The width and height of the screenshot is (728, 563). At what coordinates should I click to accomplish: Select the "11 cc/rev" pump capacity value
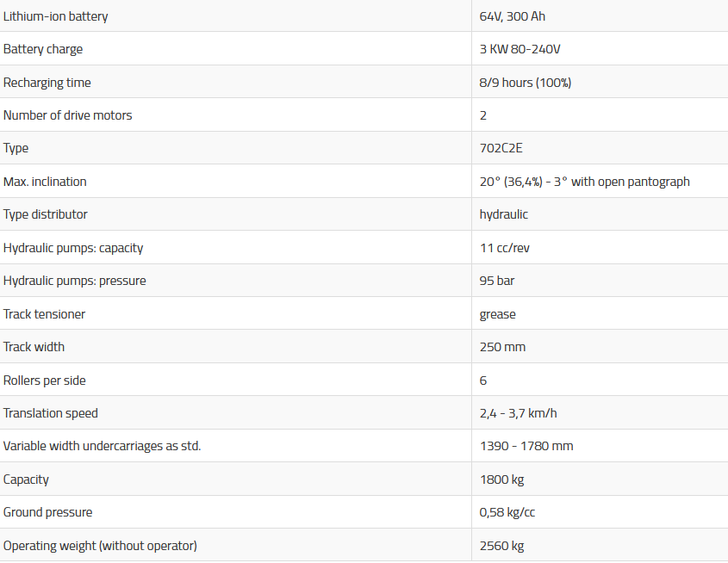click(x=504, y=248)
